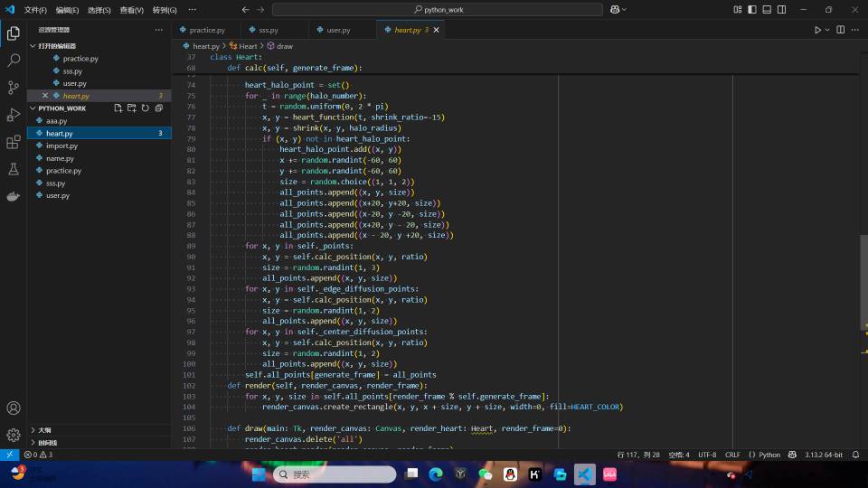Open the 查看(V) menu
The image size is (868, 488).
[x=132, y=10]
